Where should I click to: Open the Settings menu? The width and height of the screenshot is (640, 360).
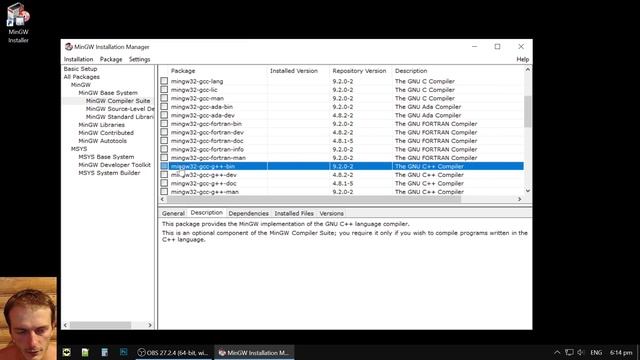(x=140, y=59)
